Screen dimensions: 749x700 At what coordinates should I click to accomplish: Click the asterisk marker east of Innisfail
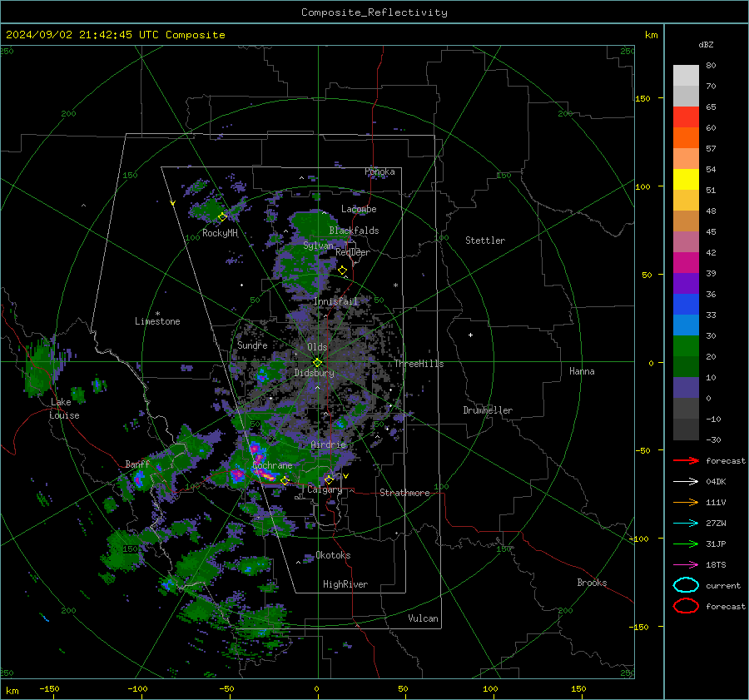(x=395, y=285)
